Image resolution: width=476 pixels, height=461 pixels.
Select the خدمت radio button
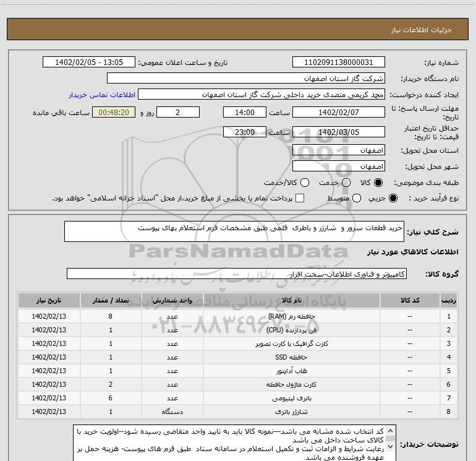(x=346, y=183)
